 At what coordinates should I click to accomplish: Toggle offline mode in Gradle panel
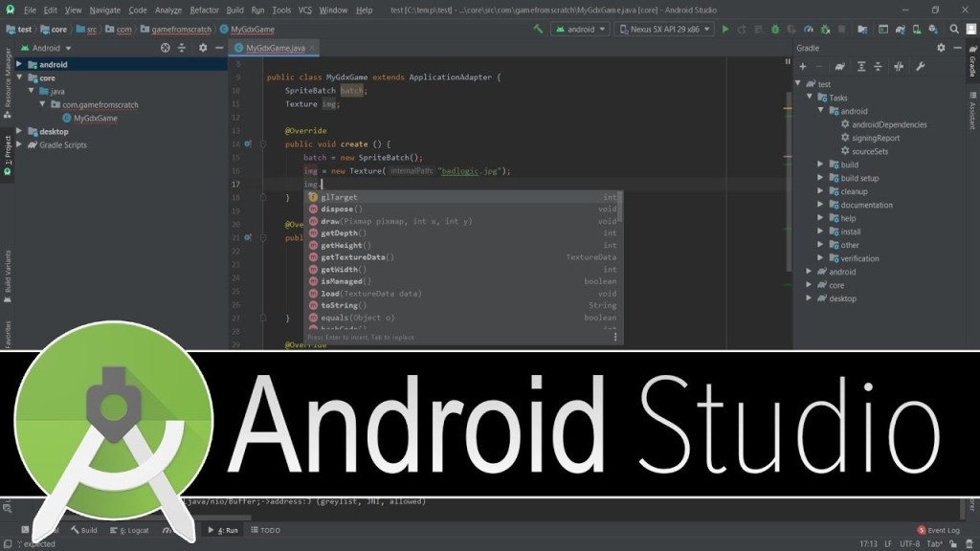(899, 66)
